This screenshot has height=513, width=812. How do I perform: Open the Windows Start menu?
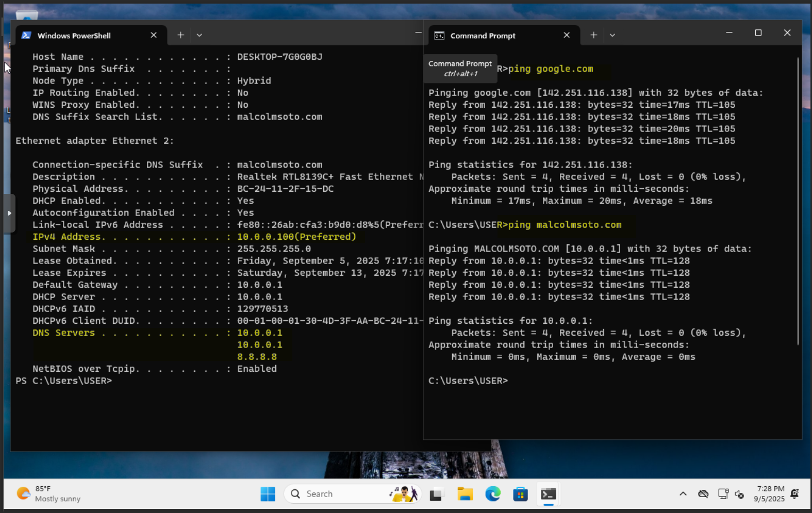268,494
